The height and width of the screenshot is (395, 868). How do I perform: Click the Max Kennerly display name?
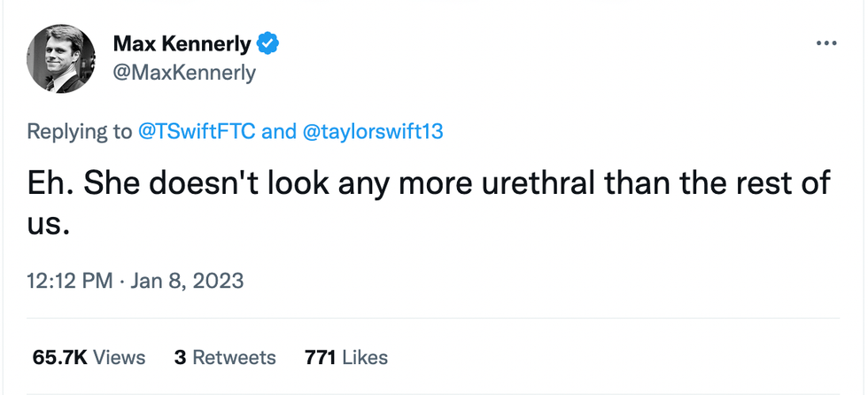(x=182, y=43)
